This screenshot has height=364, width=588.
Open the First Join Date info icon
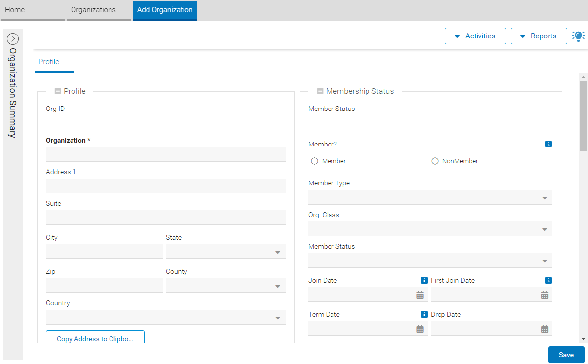(x=548, y=280)
